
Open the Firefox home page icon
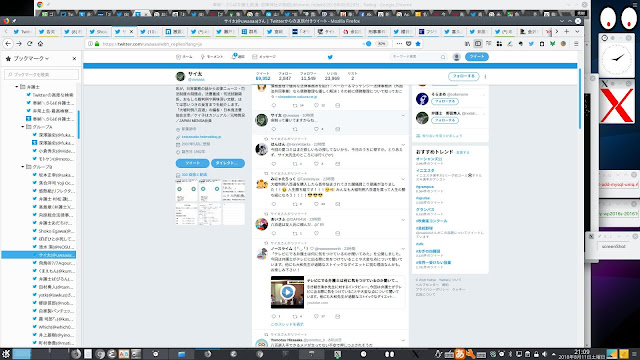pos(40,44)
